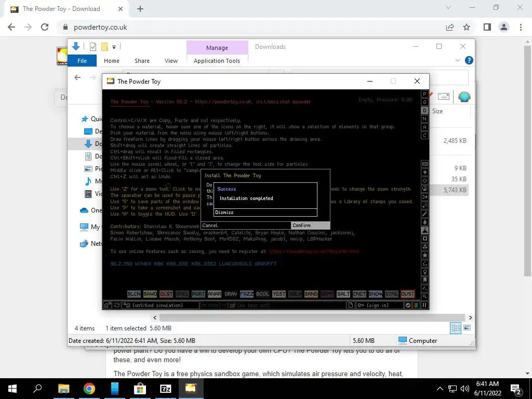Screen dimensions: 532x399
Task: Open the simulation browser icon
Action: coord(107,305)
